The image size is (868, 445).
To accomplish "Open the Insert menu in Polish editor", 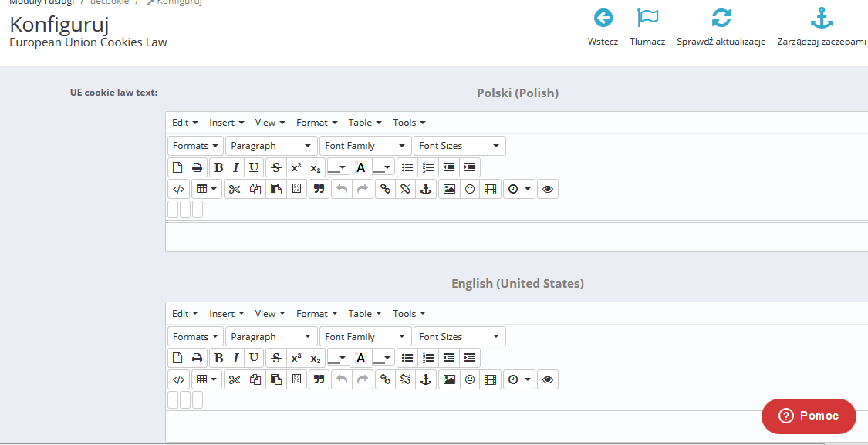I will (x=227, y=123).
